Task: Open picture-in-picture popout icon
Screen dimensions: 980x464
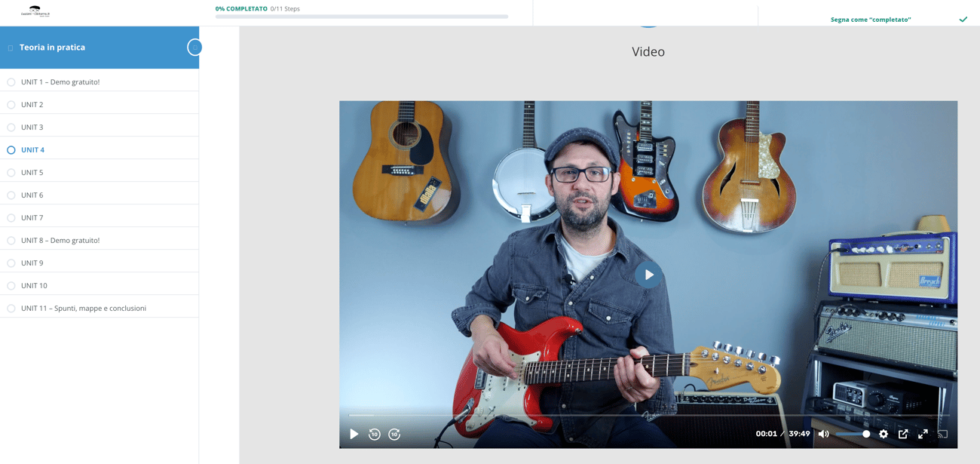Action: (x=903, y=434)
